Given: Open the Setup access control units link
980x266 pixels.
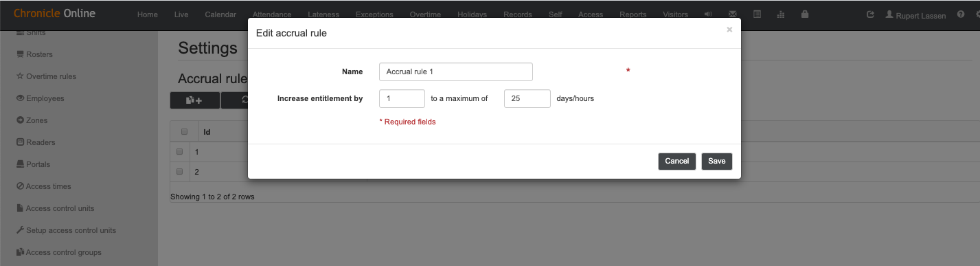Looking at the screenshot, I should pyautogui.click(x=71, y=230).
